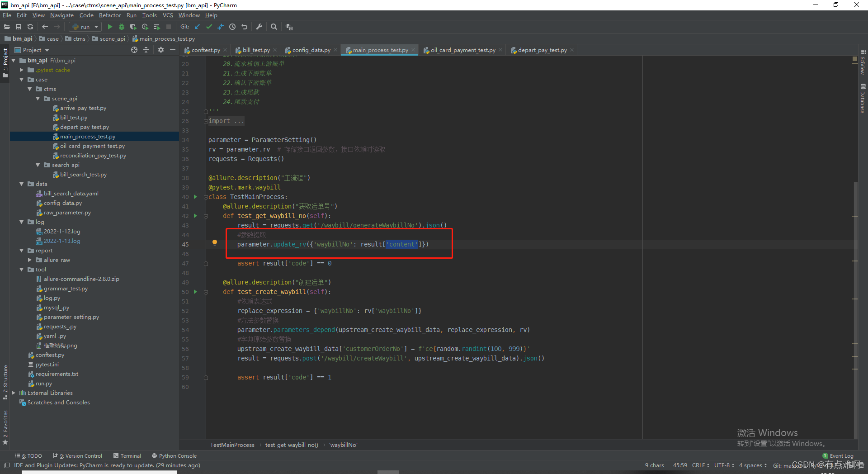Open the 'run' configuration dropdown

tap(85, 27)
